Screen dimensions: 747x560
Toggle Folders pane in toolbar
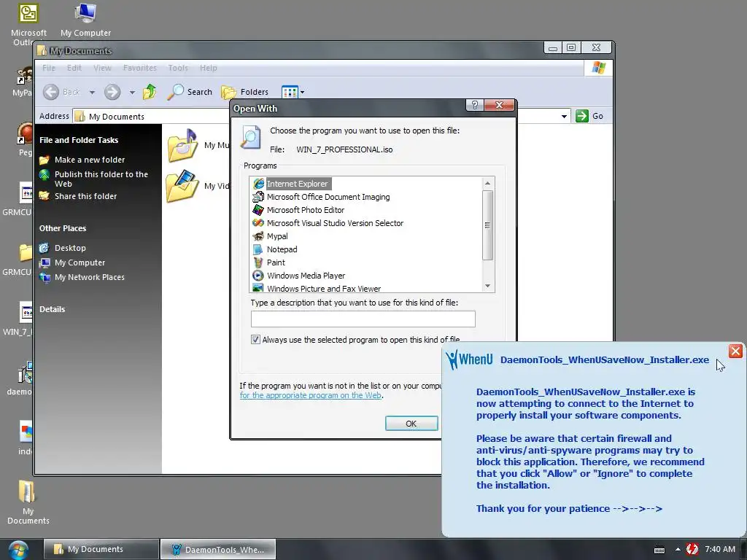(245, 92)
